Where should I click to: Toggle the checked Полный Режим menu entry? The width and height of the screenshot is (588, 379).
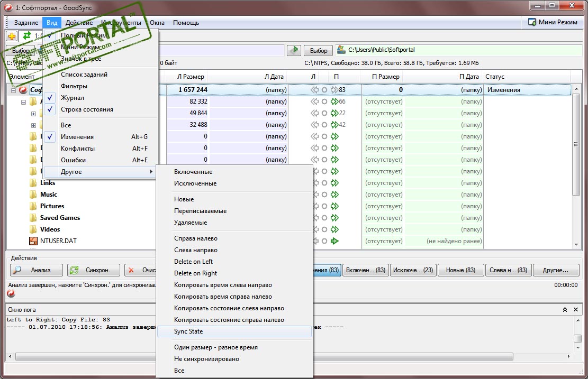pos(99,35)
